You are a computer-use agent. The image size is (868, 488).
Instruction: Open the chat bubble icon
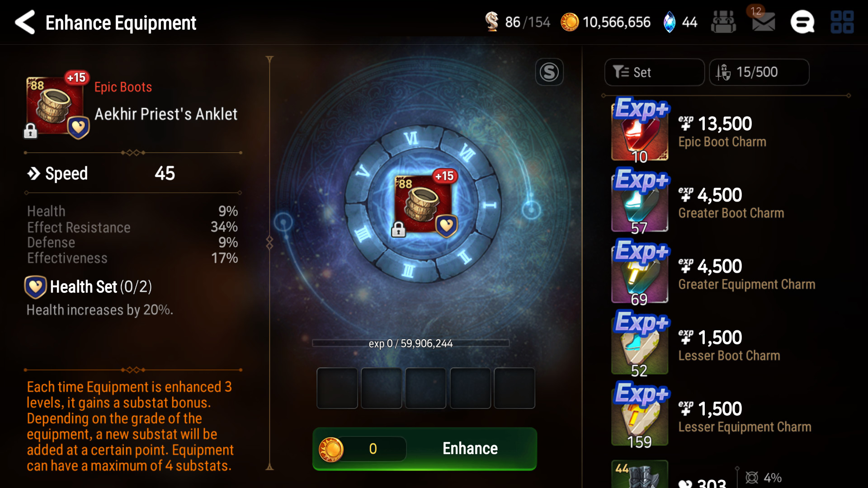[802, 22]
